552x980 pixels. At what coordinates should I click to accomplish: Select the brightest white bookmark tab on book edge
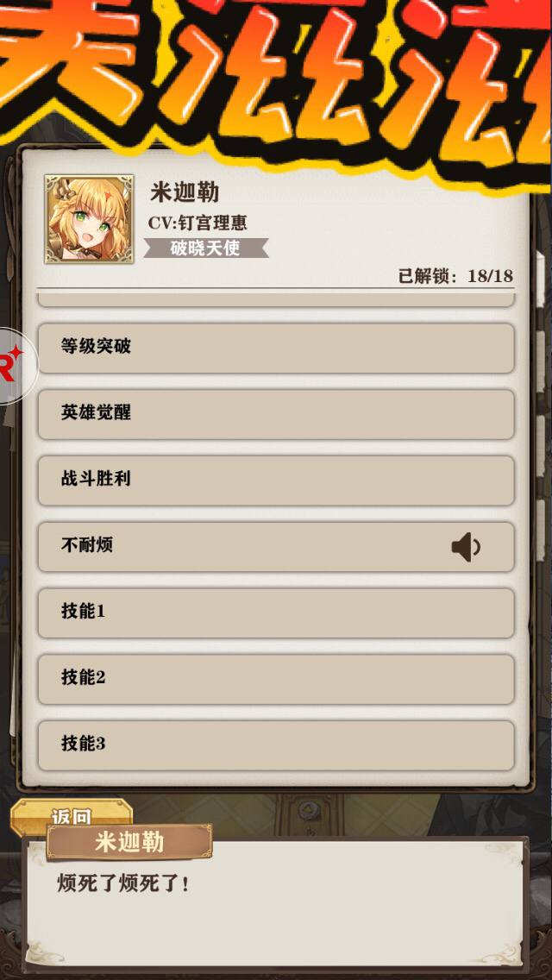tap(540, 279)
